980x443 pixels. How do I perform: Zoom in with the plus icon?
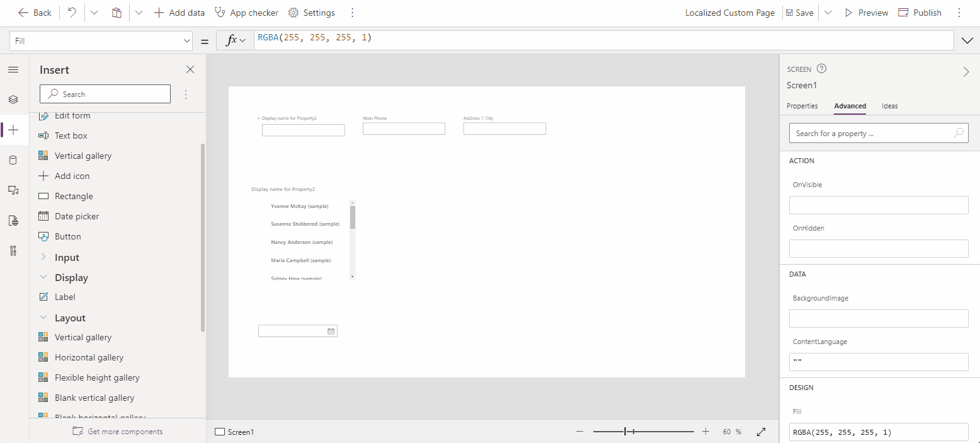pyautogui.click(x=705, y=432)
